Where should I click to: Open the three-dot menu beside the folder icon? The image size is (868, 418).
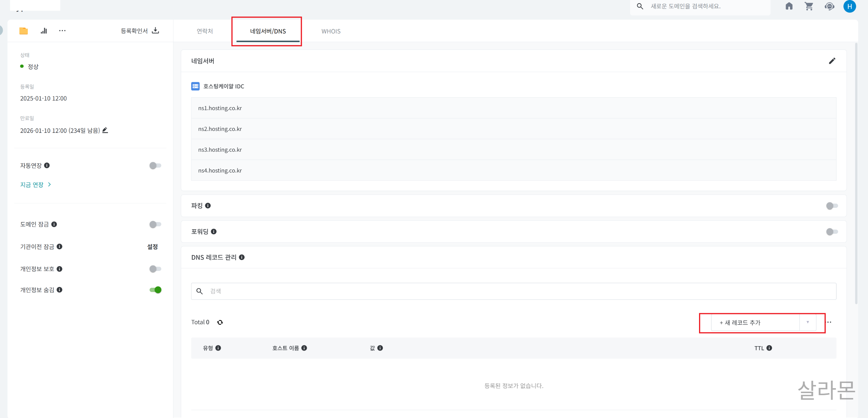[62, 31]
